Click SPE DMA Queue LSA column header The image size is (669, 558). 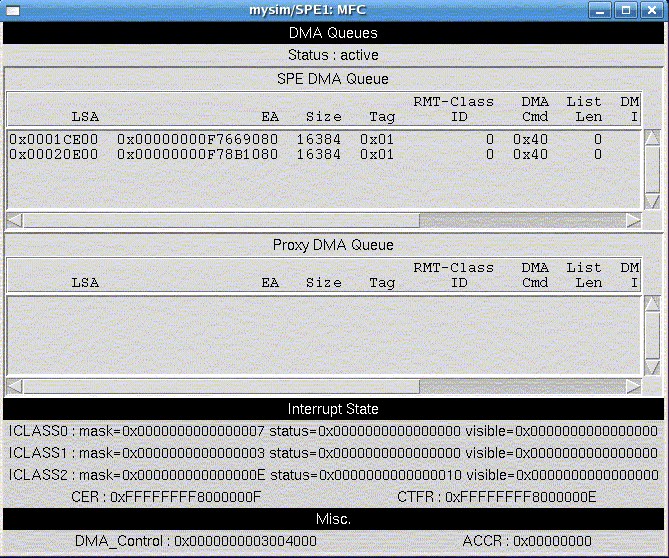tap(85, 117)
